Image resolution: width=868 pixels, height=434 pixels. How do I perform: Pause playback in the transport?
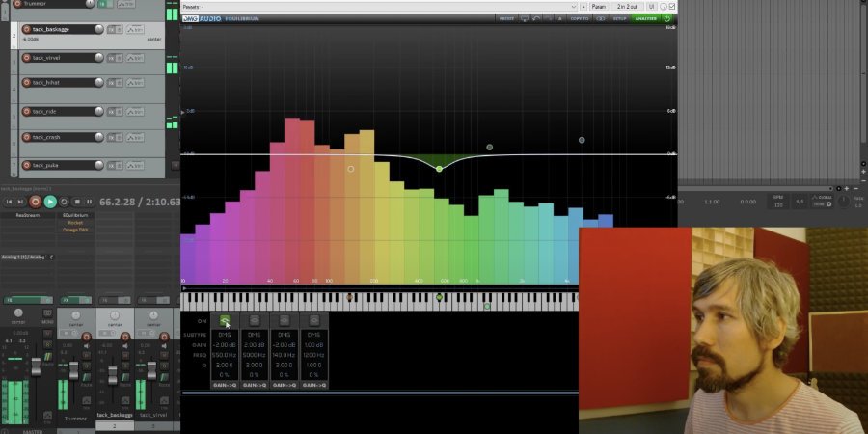click(90, 203)
